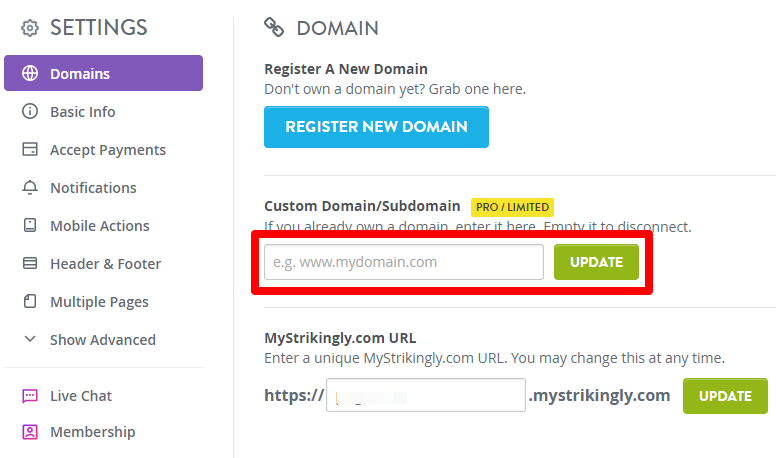Image resolution: width=776 pixels, height=458 pixels.
Task: Focus the custom domain text field
Action: pos(404,262)
